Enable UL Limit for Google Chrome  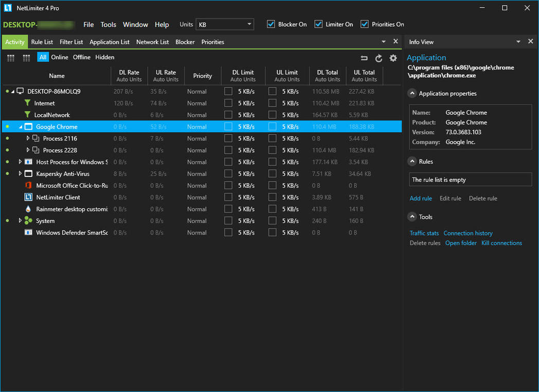click(272, 127)
